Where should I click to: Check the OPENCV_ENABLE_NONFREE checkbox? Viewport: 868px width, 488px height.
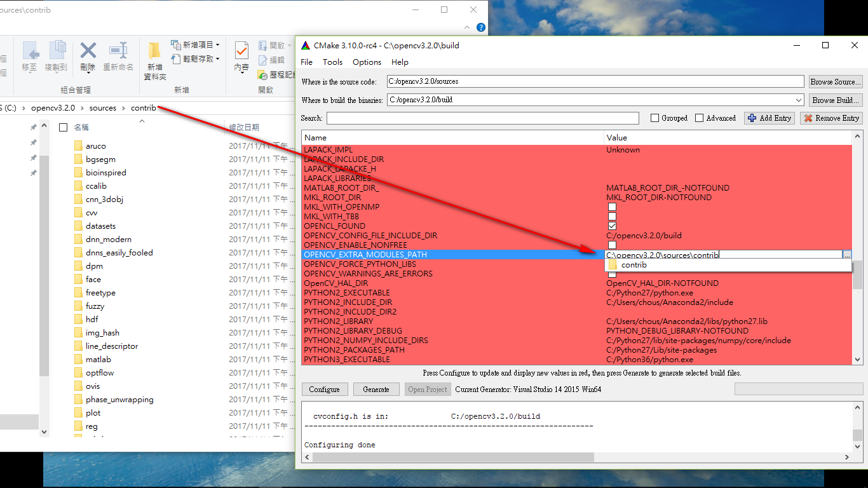point(612,245)
